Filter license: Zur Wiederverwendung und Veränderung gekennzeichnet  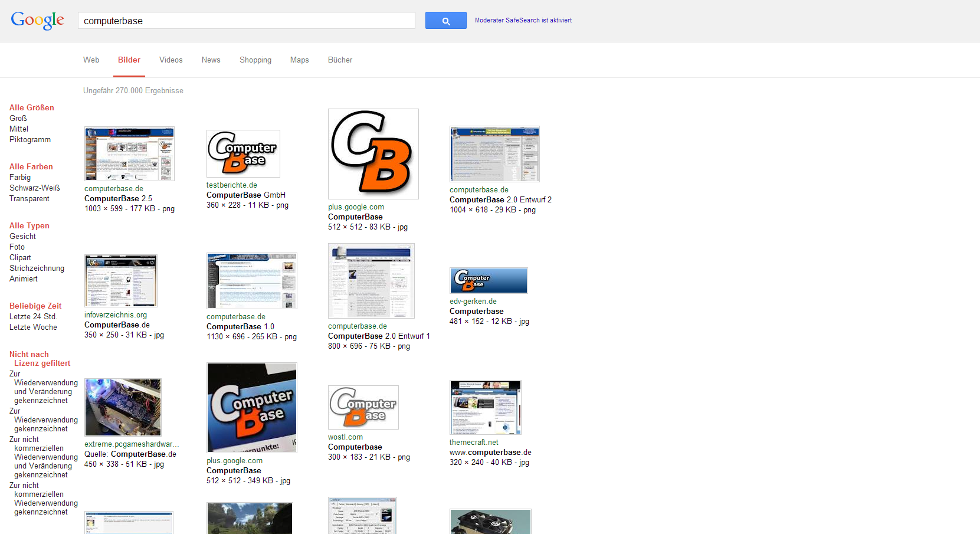pos(44,387)
